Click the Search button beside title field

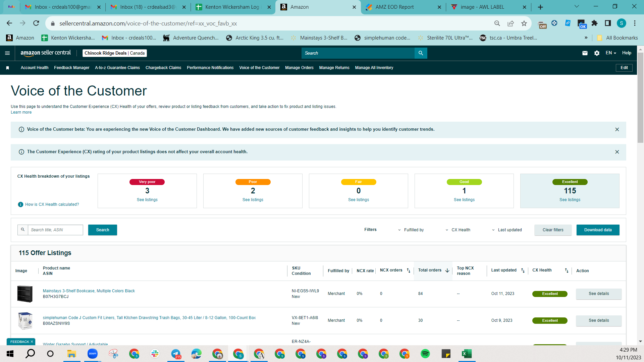pos(103,230)
